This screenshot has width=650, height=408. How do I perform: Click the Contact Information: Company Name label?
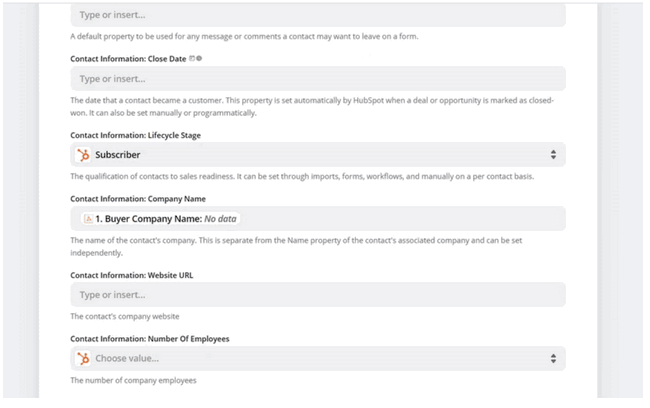tap(135, 199)
